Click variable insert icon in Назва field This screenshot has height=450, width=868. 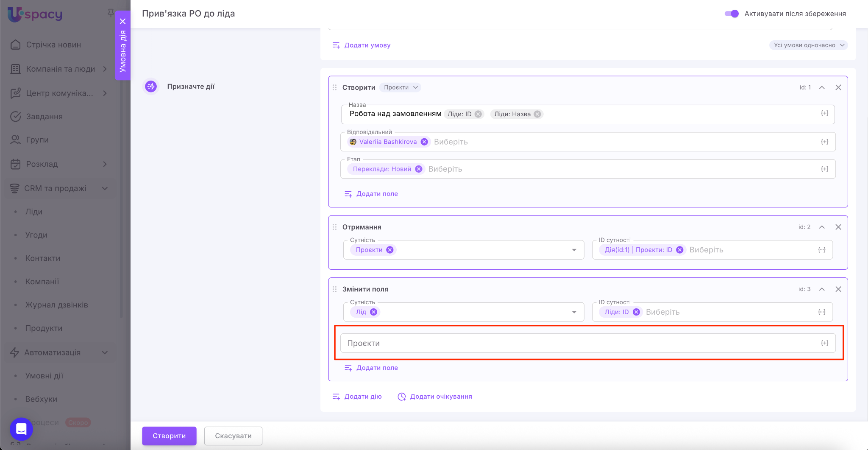click(824, 113)
